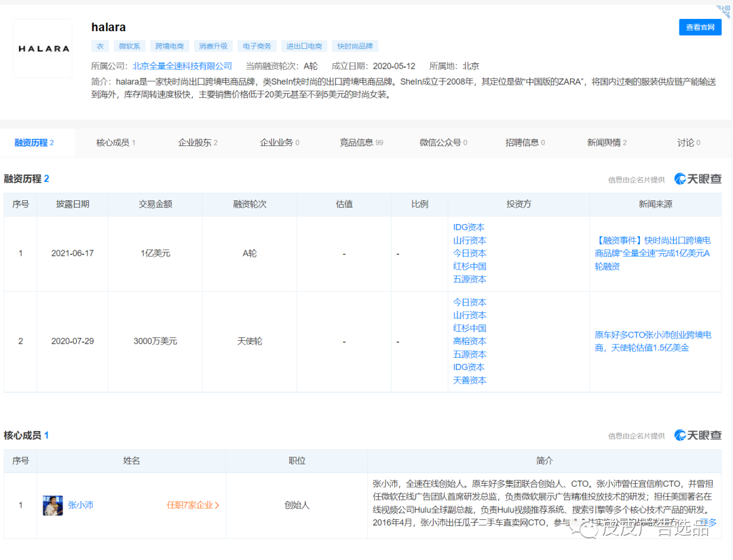Screen dimensions: 733x560
Task: Click the 跨境电商 tag
Action: pyautogui.click(x=169, y=46)
